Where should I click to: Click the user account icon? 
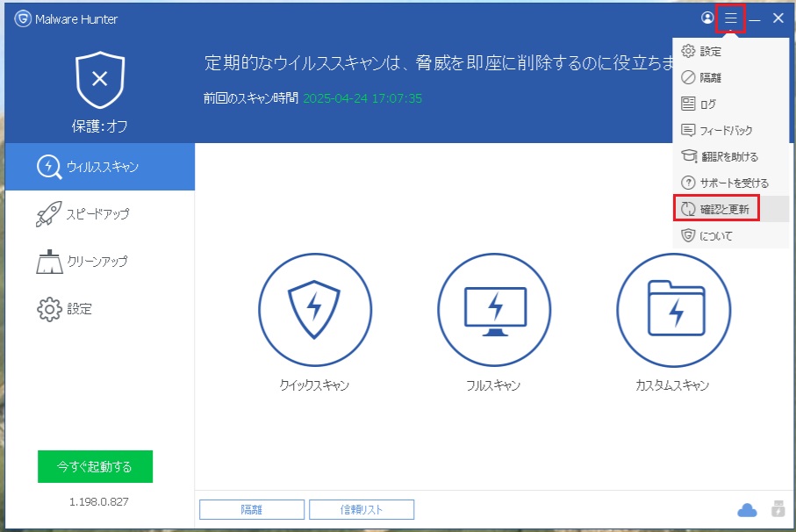click(x=707, y=18)
